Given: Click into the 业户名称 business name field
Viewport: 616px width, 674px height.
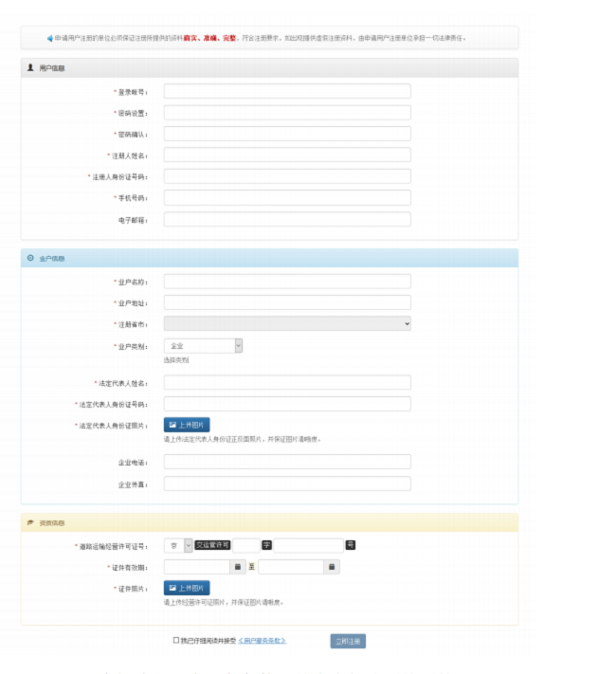Looking at the screenshot, I should coord(287,282).
